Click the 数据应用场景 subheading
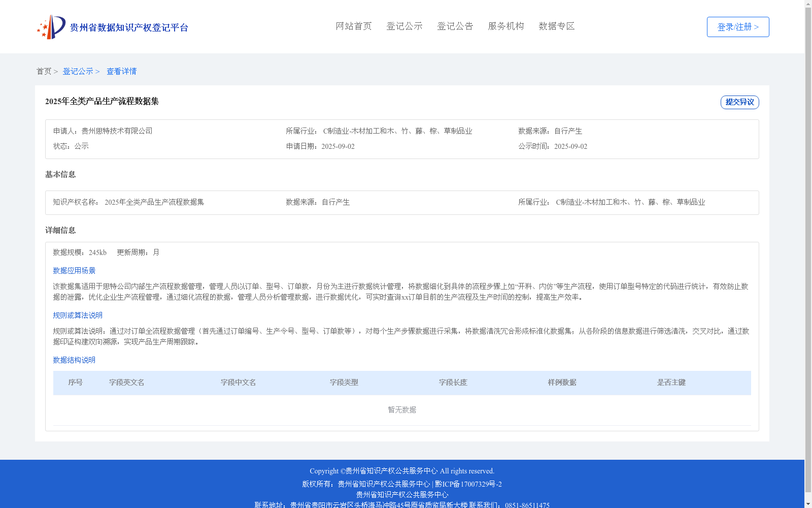812x508 pixels. click(74, 271)
